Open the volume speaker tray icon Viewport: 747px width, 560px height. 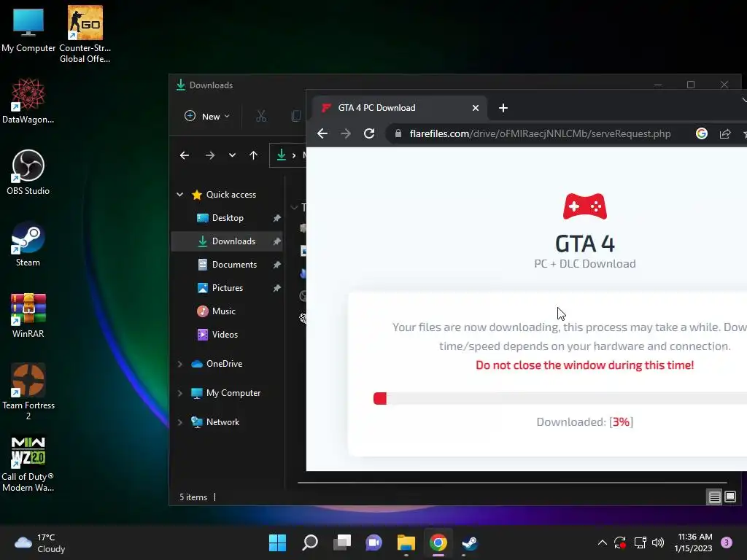coord(658,542)
